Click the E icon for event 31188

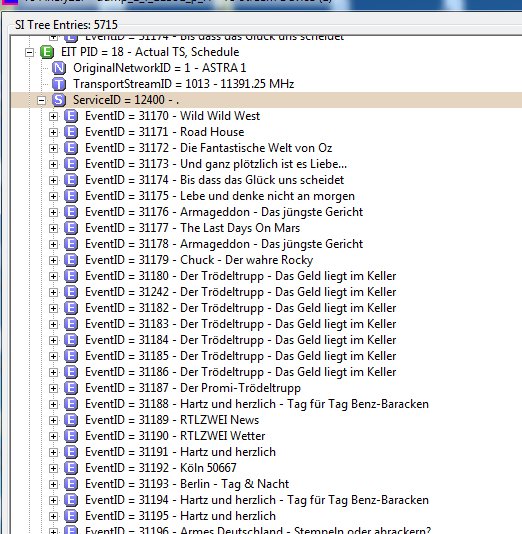pos(71,404)
